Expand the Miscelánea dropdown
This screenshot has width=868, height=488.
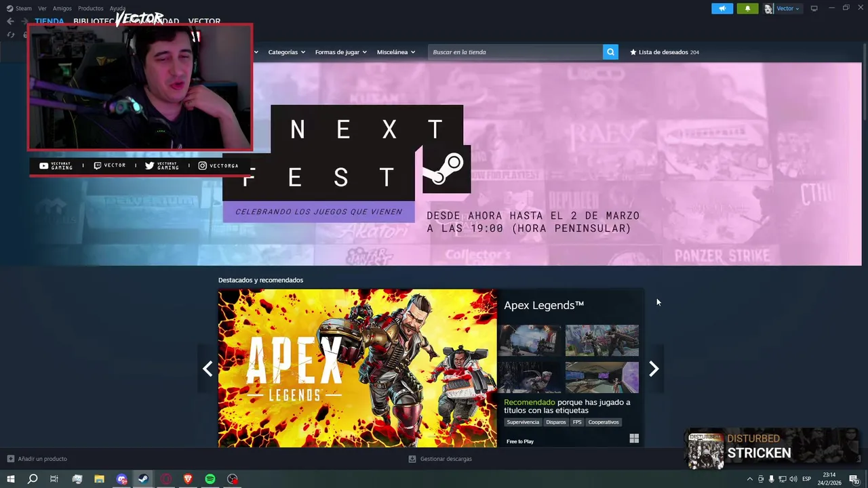(396, 52)
